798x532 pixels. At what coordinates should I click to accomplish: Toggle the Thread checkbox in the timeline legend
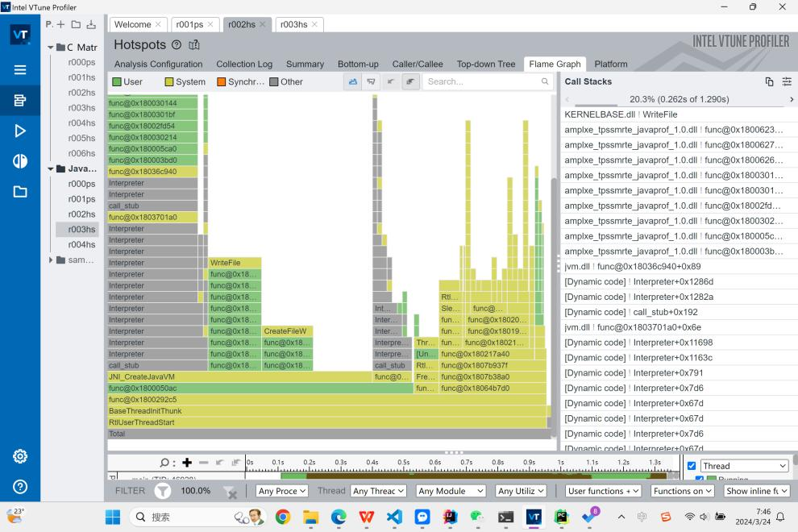692,466
